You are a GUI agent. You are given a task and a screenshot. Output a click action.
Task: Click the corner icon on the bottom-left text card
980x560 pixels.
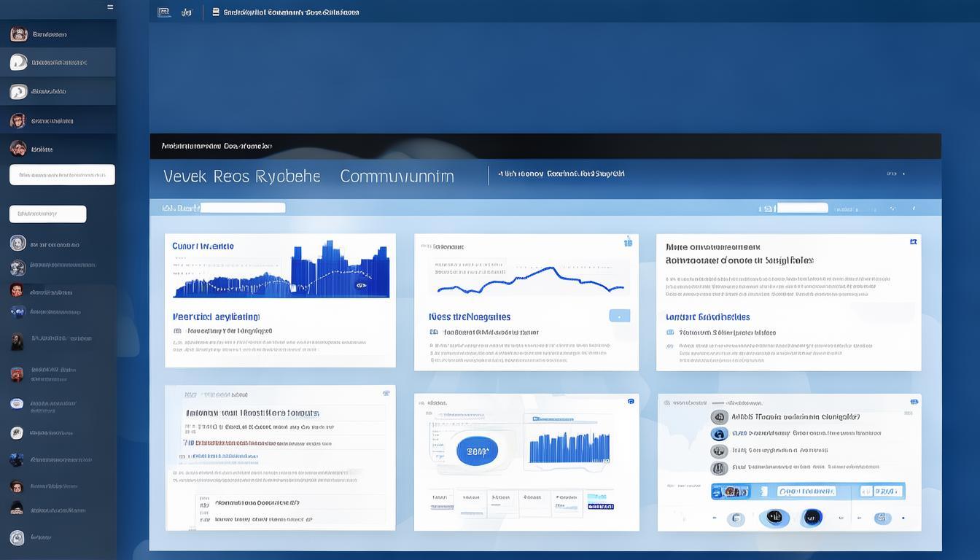click(386, 393)
